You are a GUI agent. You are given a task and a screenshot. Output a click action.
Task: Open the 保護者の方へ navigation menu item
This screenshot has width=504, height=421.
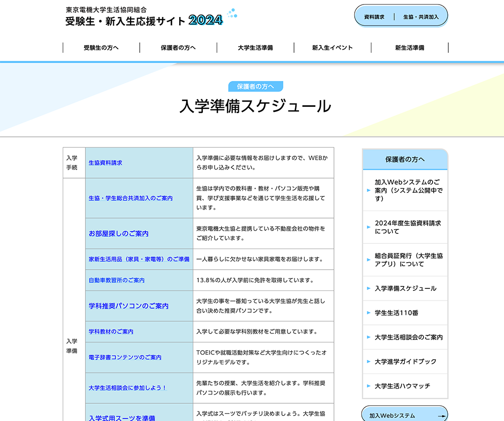pos(179,48)
